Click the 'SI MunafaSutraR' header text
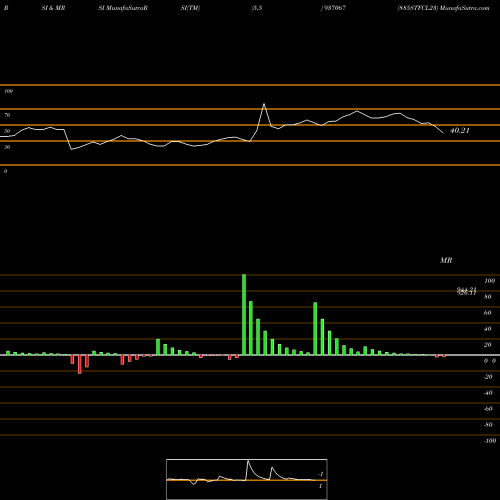500x500 pixels. click(x=123, y=8)
